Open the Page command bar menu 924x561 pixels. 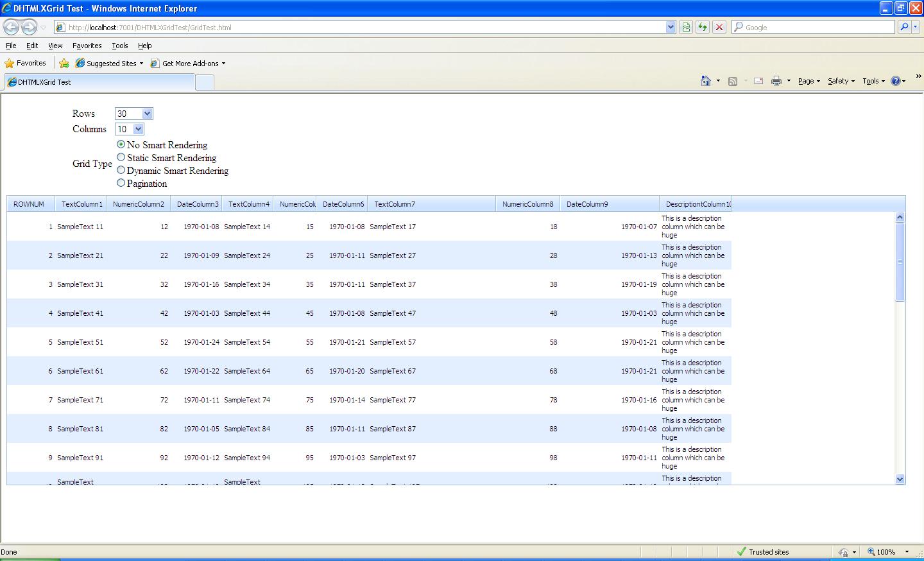point(809,81)
